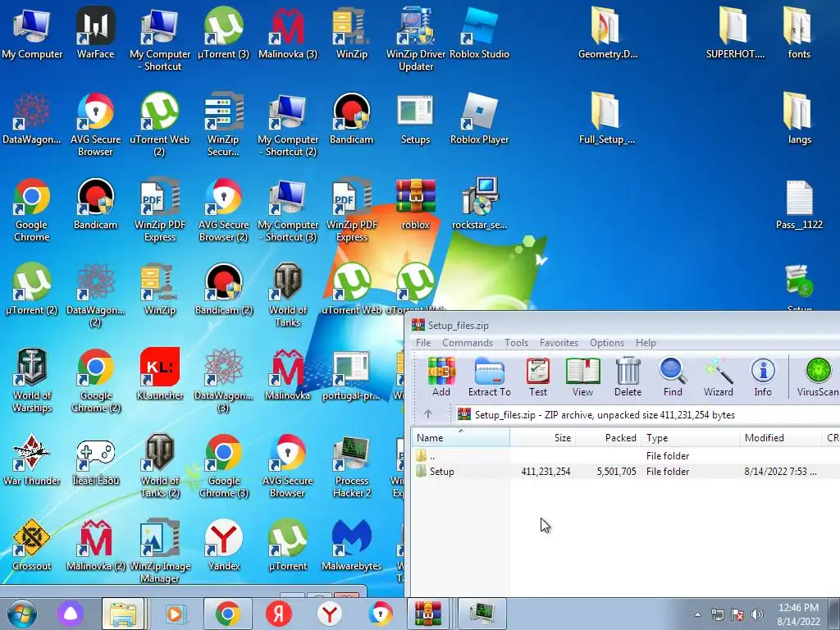Open the Windows Start menu
The image size is (840, 630).
(22, 614)
